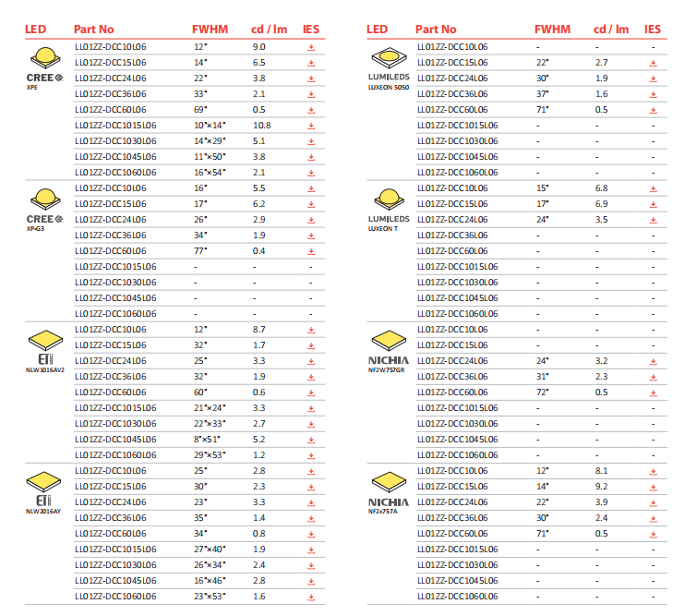Download IES for LUXEON T DCC10L06 row
Image resolution: width=697 pixels, height=616 pixels.
[x=653, y=188]
